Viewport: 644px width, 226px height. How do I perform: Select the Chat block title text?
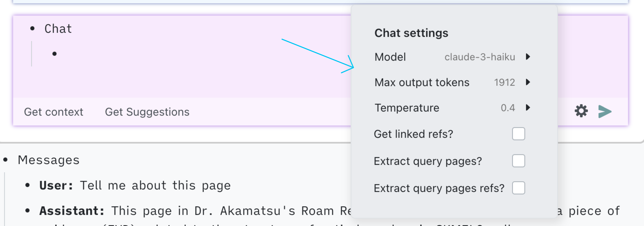point(58,29)
